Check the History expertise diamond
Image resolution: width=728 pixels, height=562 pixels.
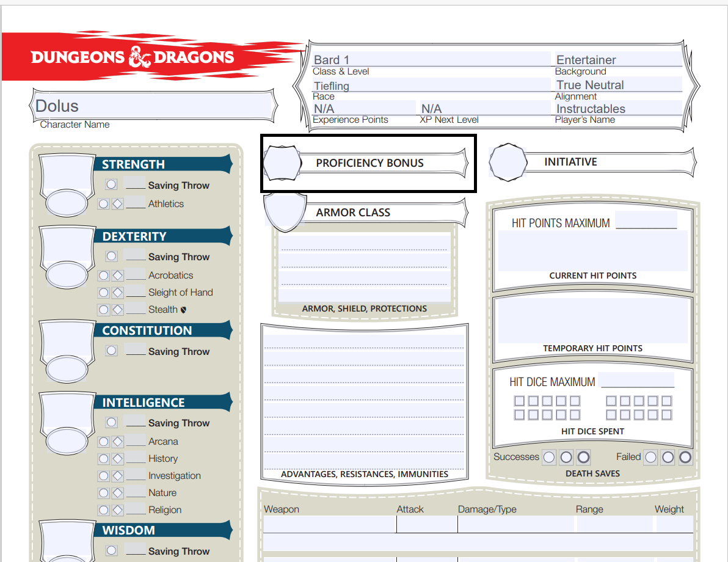(118, 459)
